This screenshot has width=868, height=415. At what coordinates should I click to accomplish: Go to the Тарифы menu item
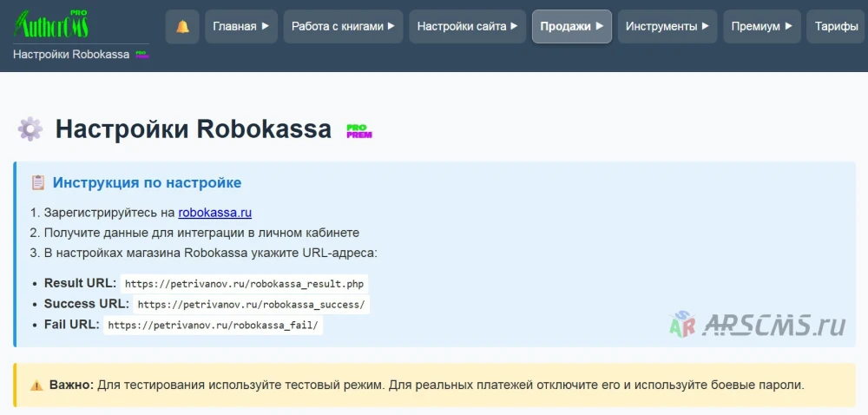[x=837, y=27]
